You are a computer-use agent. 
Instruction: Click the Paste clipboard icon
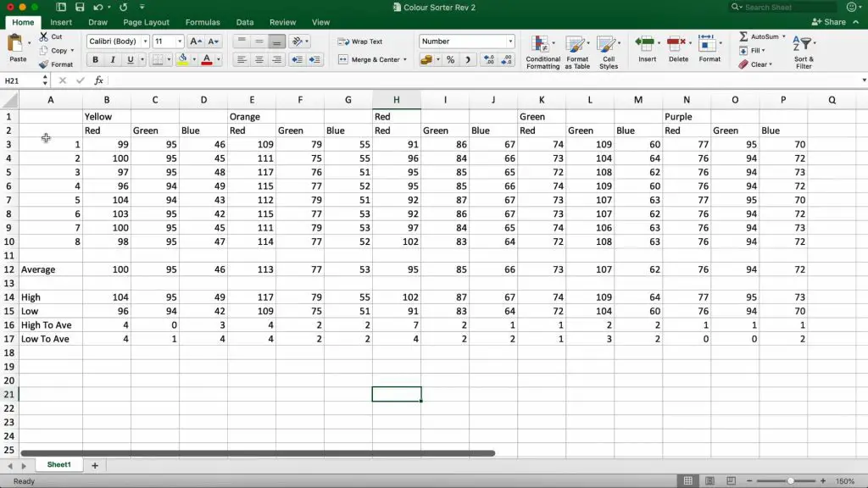16,44
